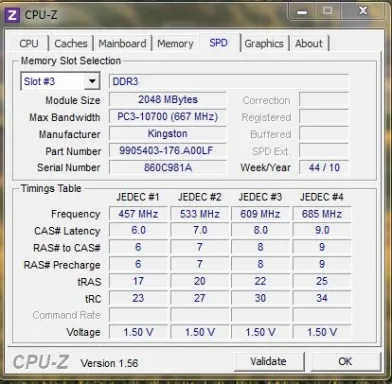The height and width of the screenshot is (384, 392).
Task: Click the 533 MHz frequency cell
Action: (x=200, y=214)
